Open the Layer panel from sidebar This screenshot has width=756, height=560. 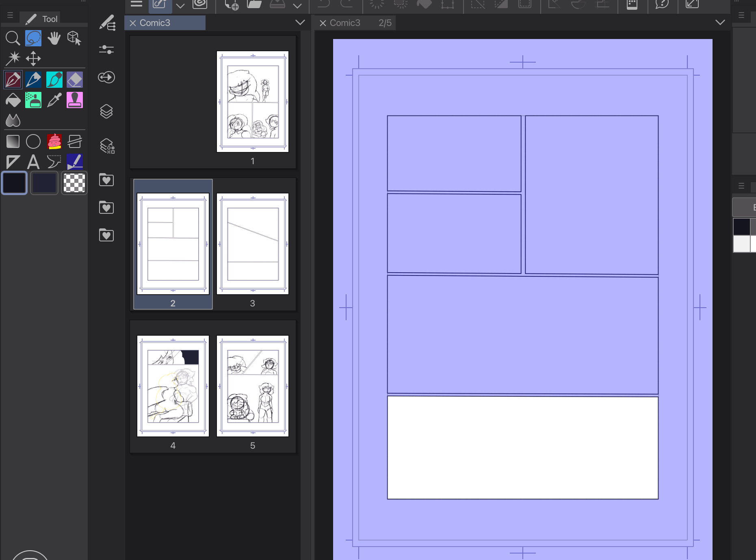(x=106, y=111)
